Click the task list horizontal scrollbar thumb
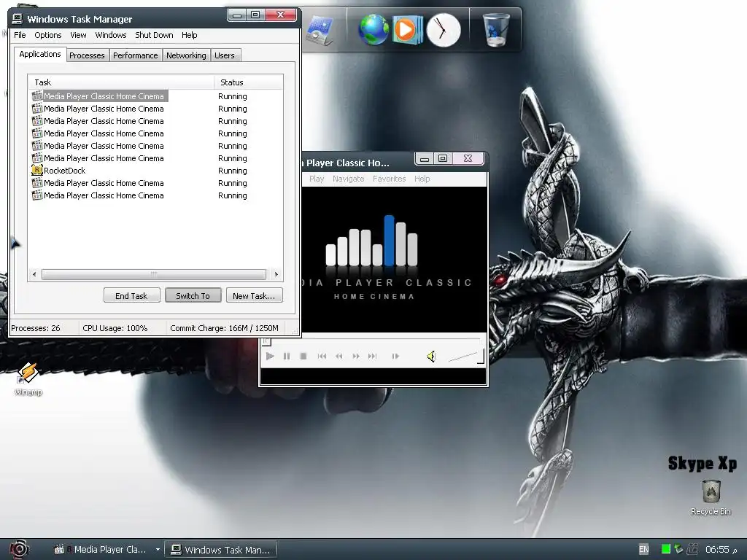Screen dimensions: 747x560 pos(153,274)
